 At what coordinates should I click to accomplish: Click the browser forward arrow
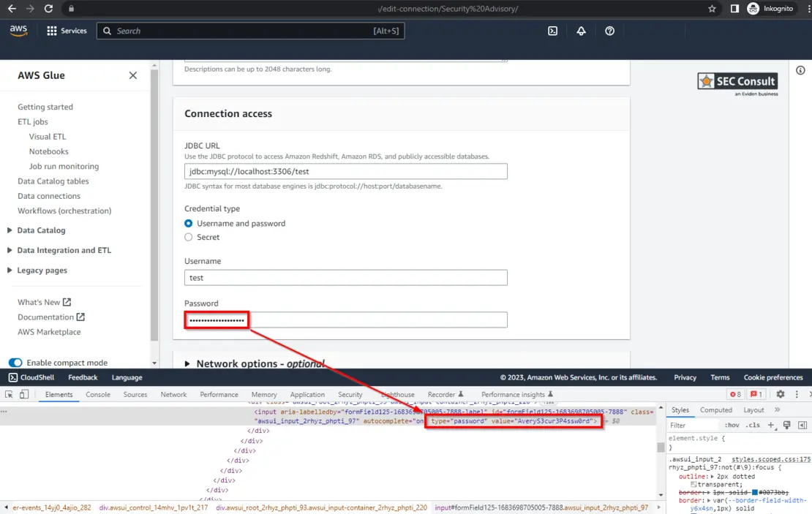[30, 8]
